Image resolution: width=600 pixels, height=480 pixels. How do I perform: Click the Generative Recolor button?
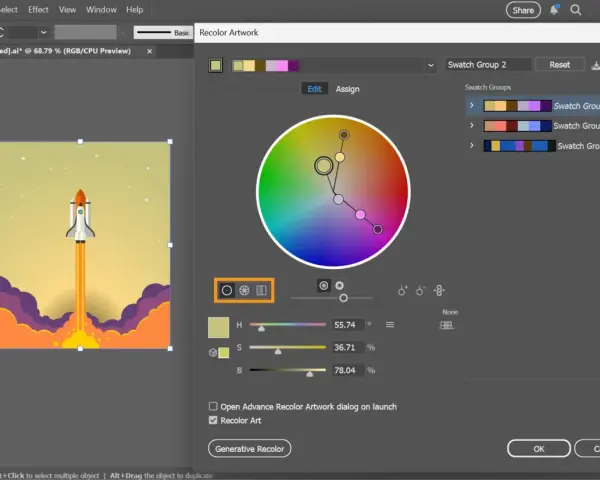tap(249, 449)
